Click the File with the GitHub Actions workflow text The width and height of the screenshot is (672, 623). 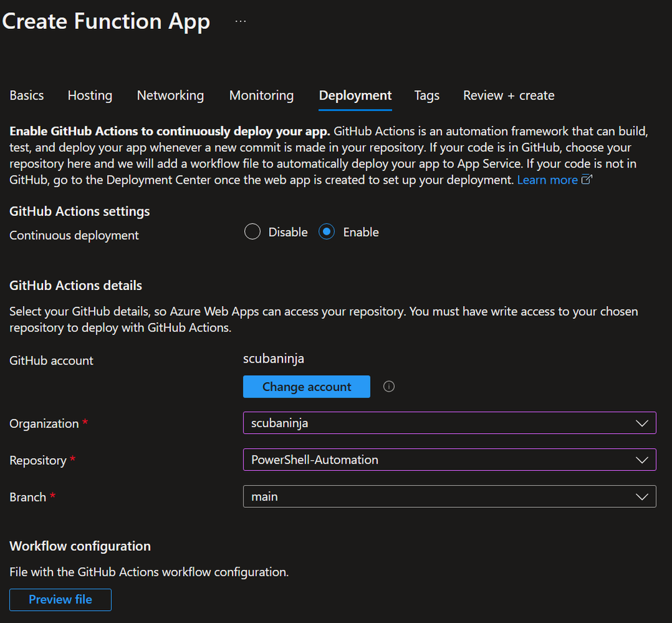[x=149, y=572]
